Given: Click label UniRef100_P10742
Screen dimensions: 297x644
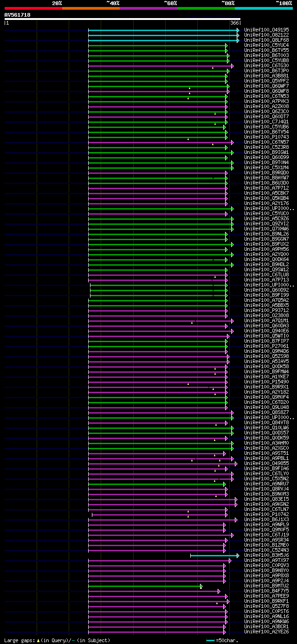Looking at the screenshot, I should coord(266,514).
